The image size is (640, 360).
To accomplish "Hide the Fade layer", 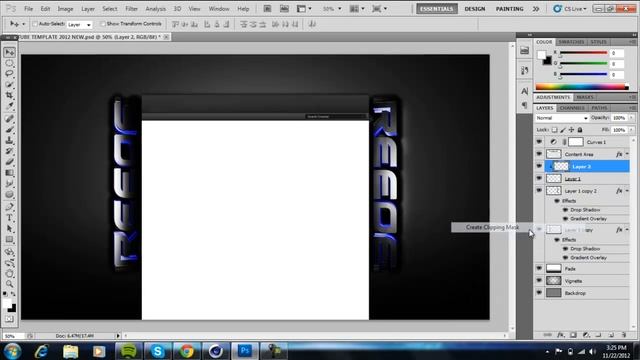I will point(539,269).
